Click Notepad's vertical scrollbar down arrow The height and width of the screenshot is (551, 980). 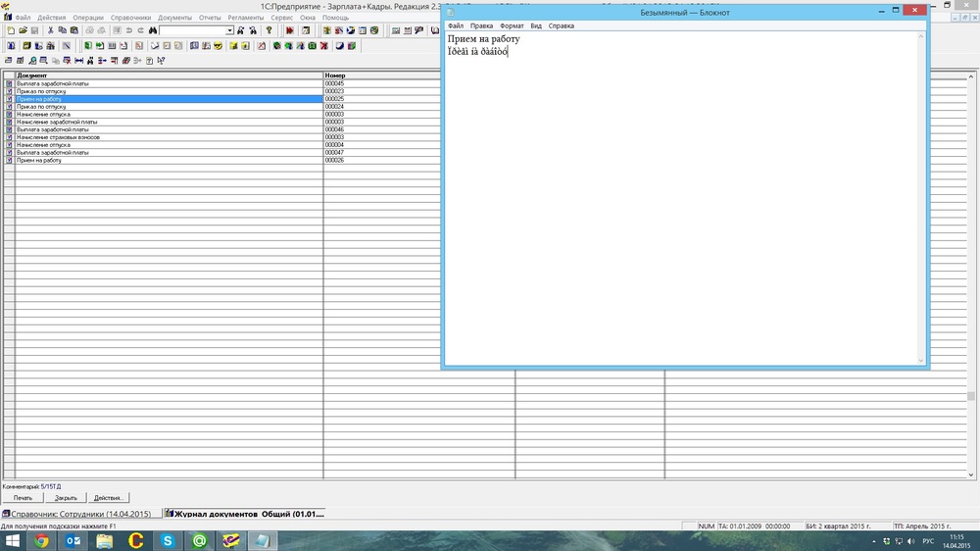920,360
